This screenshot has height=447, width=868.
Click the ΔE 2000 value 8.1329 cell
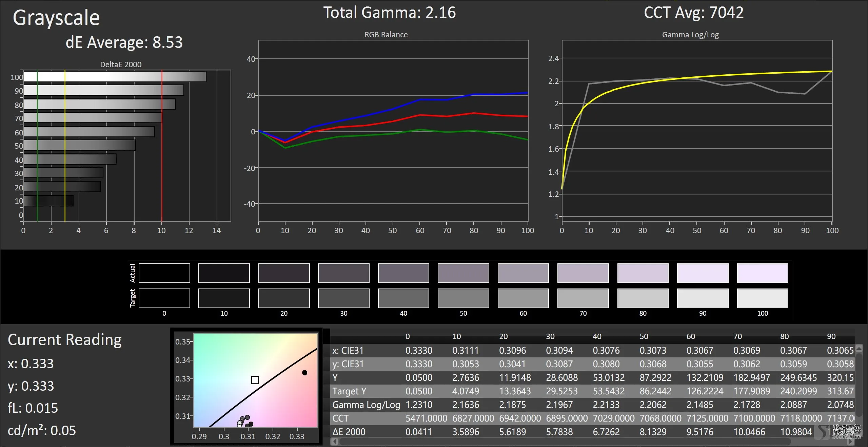coord(653,432)
